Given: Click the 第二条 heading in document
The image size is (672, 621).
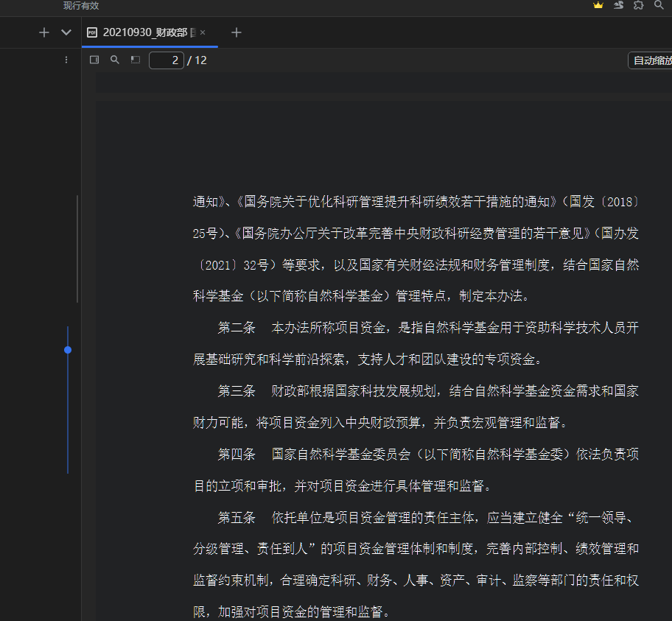Looking at the screenshot, I should pyautogui.click(x=236, y=328).
